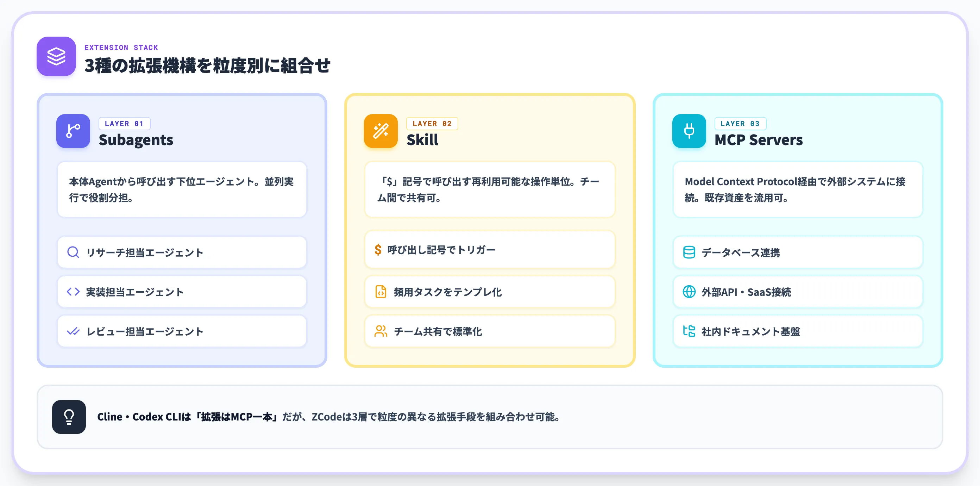Click the dollar sign icon for 呼び出し記号でトリガー

378,250
